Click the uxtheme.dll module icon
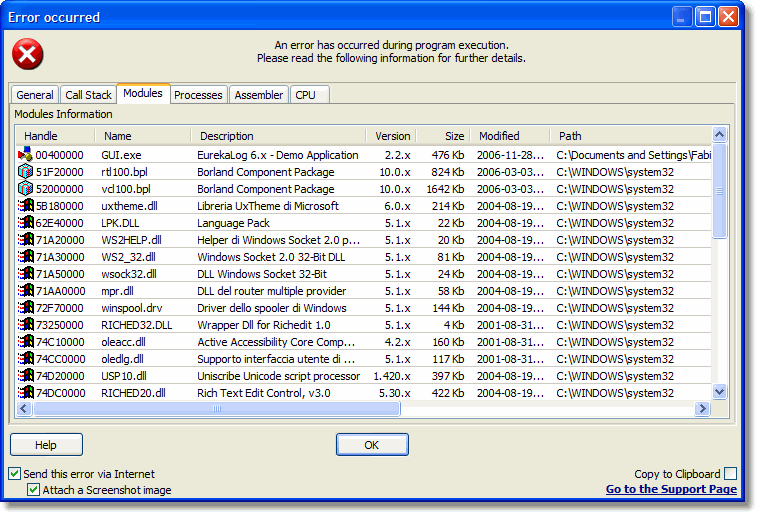757x514 pixels. tap(26, 206)
